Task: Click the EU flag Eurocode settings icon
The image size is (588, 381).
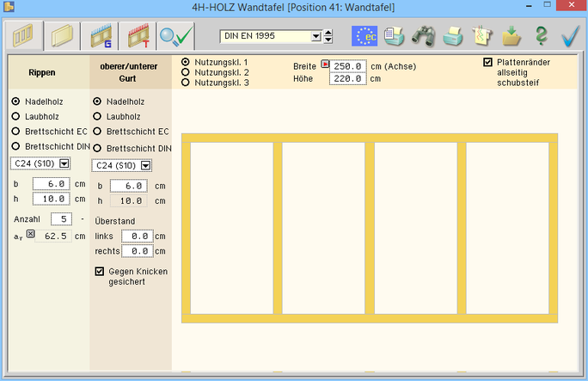Action: click(x=364, y=36)
